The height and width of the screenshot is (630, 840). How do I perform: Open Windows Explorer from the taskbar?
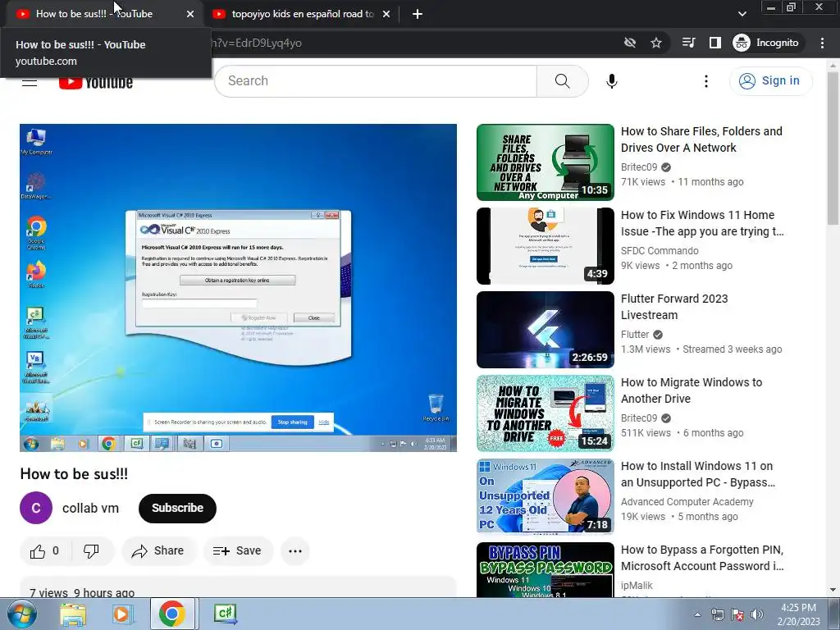[x=73, y=614]
